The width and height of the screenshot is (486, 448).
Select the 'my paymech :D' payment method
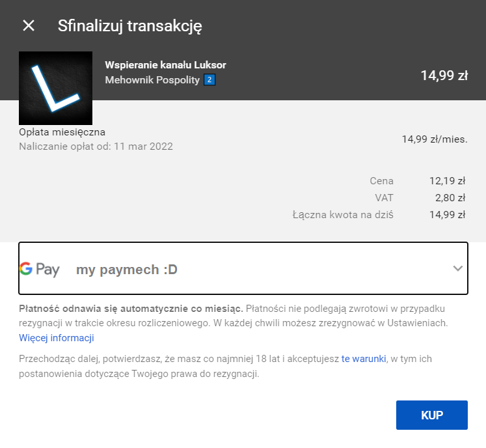coord(126,270)
